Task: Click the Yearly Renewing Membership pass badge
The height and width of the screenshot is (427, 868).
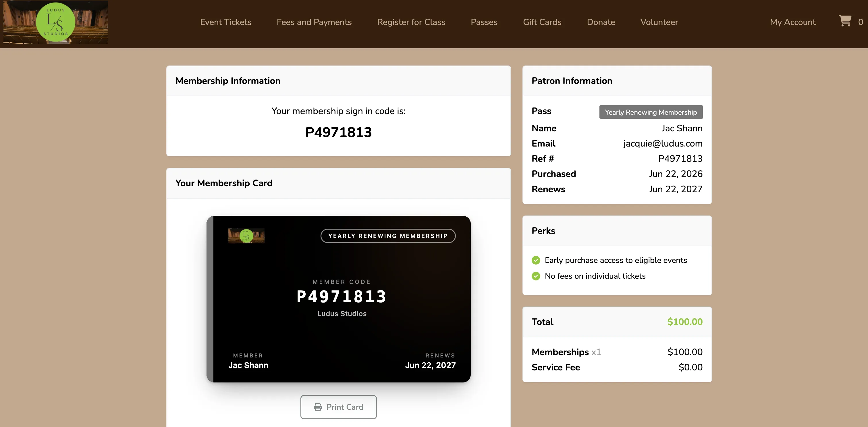Action: pyautogui.click(x=651, y=112)
